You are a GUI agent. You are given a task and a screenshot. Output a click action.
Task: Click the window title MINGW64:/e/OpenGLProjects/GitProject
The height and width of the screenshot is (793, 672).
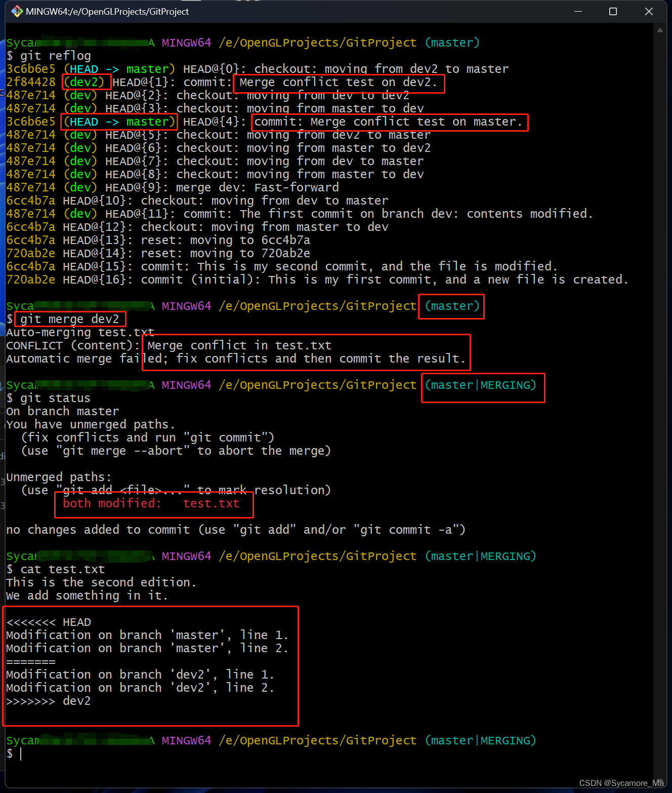107,11
